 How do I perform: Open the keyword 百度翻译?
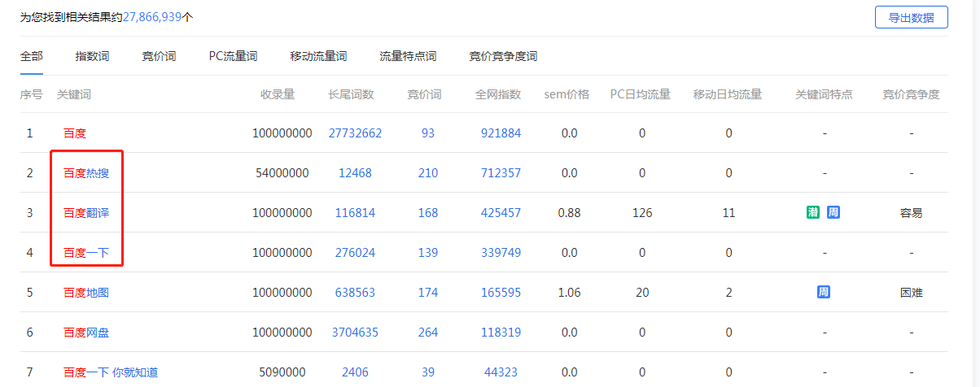click(x=85, y=213)
